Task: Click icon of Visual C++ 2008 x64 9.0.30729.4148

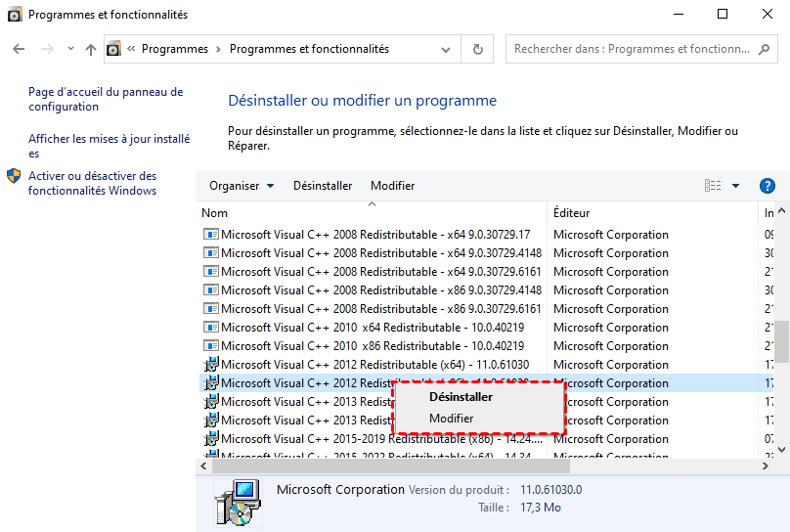Action: pyautogui.click(x=210, y=253)
